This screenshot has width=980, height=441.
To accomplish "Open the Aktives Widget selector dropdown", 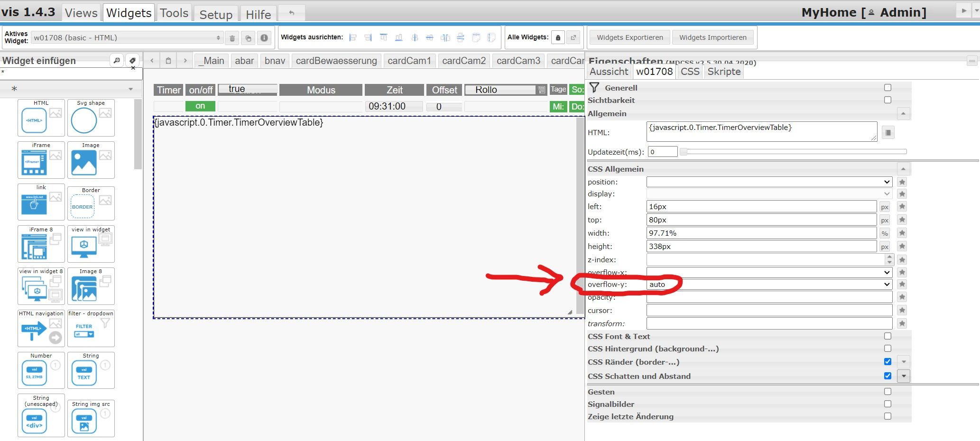I will [x=127, y=38].
